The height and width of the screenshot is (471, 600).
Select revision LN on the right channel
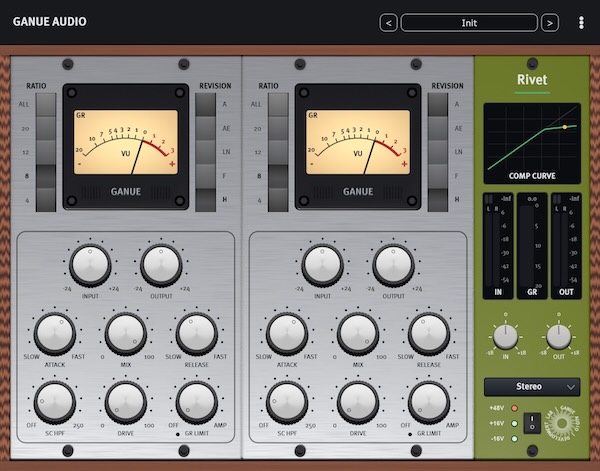pos(438,152)
